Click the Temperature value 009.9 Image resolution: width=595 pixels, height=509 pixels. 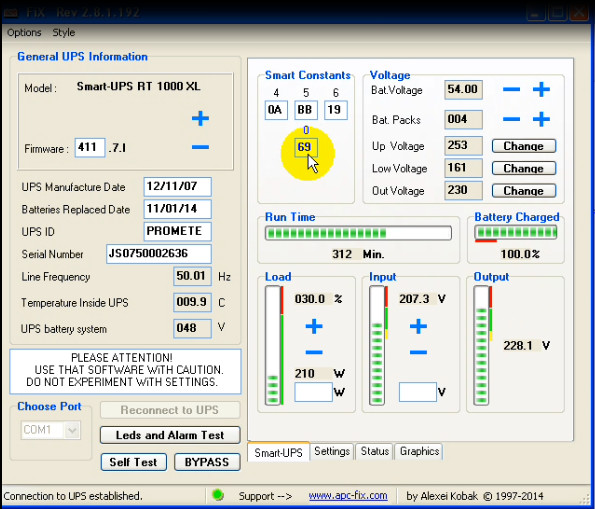pyautogui.click(x=192, y=303)
